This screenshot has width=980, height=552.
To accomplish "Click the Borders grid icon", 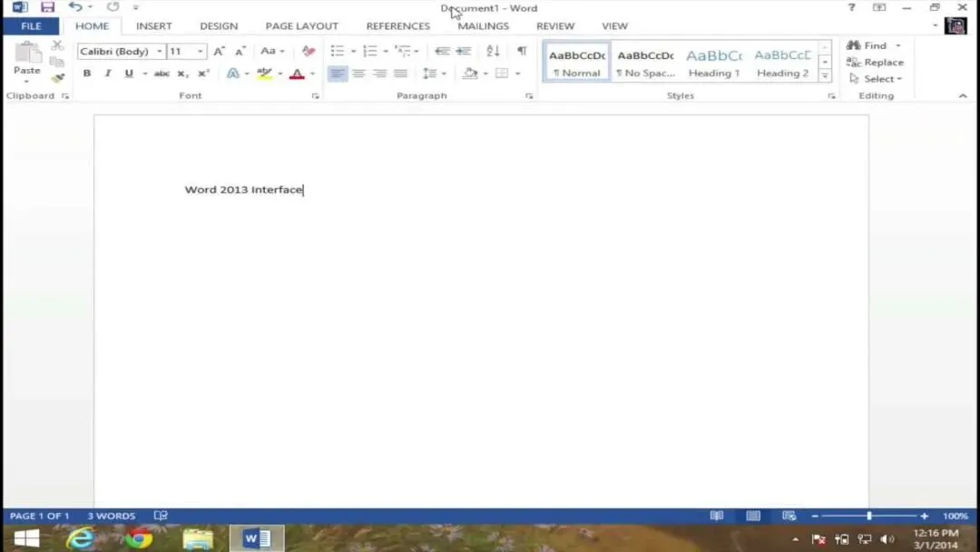I will click(x=502, y=74).
